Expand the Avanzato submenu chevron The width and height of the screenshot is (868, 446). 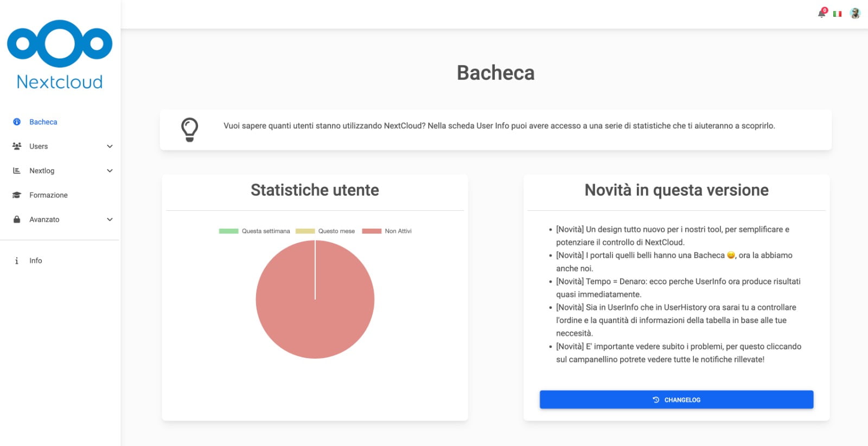pyautogui.click(x=110, y=219)
